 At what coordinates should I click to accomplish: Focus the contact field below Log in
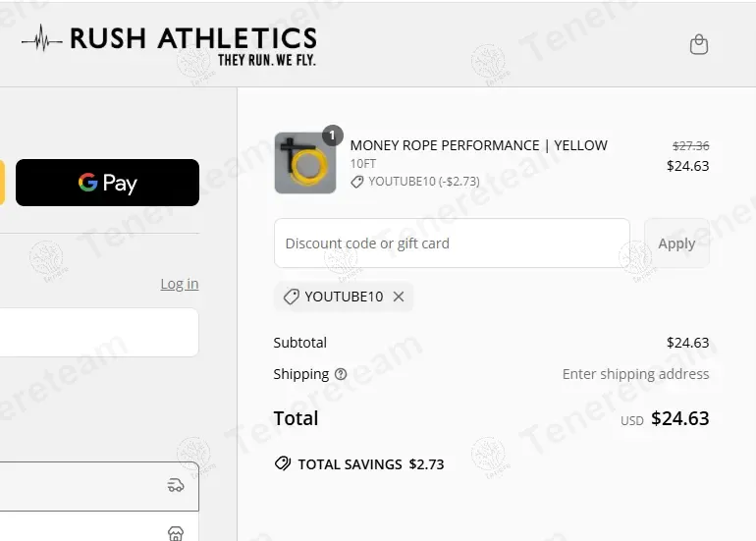coord(98,333)
